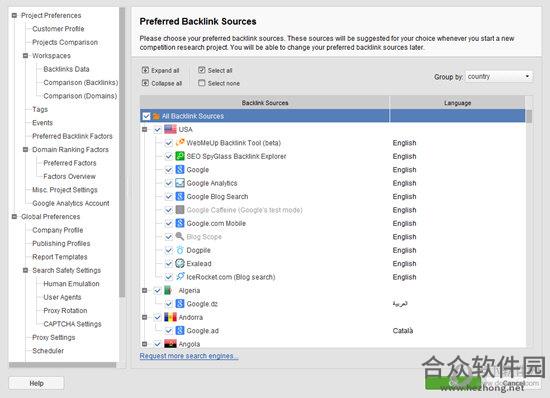
Task: Uncheck the Exalead checkbox
Action: coord(169,263)
